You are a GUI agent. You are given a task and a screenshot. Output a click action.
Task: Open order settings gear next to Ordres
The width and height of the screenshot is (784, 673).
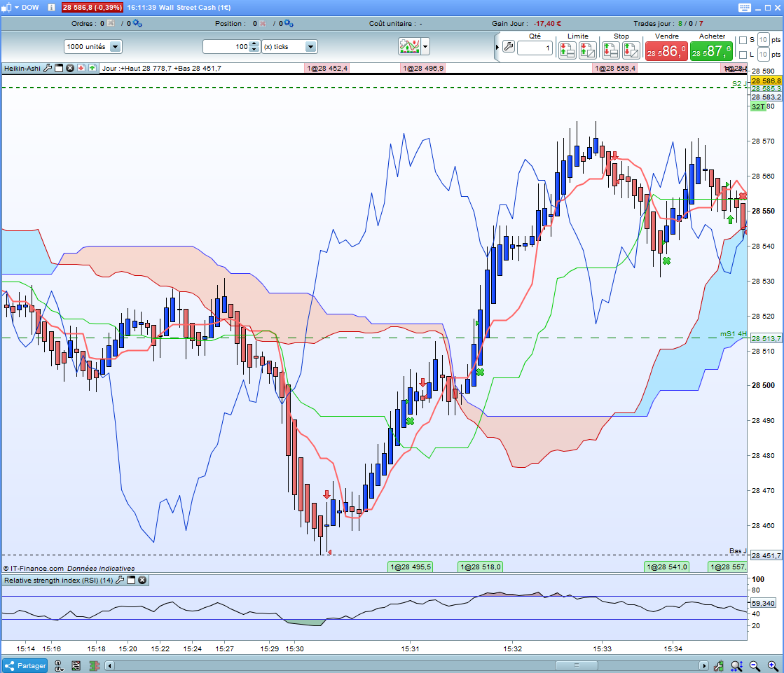137,24
